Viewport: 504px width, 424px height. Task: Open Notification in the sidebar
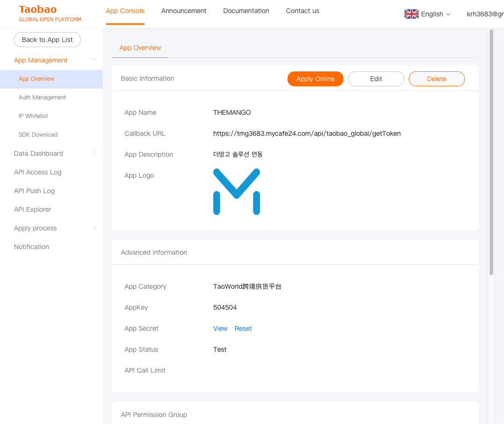pos(32,247)
